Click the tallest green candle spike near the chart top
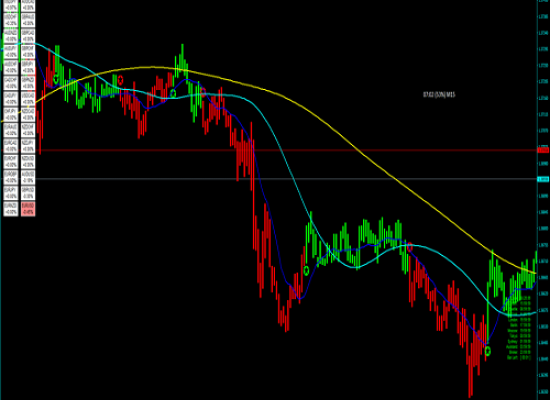The width and height of the screenshot is (550, 400). [x=182, y=60]
